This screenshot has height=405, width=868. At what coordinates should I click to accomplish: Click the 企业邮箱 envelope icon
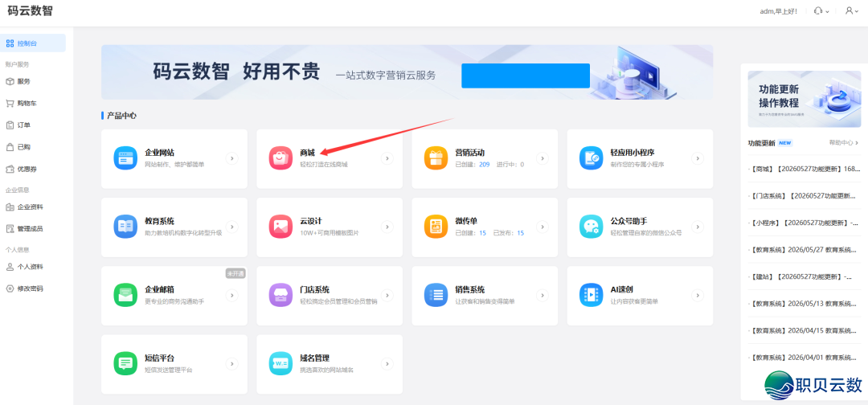(x=125, y=295)
